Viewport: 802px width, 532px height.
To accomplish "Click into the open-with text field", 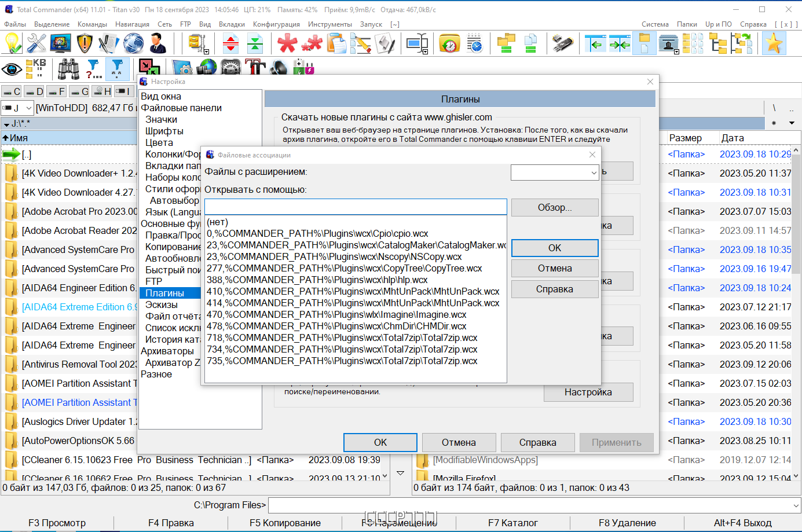I will (356, 207).
